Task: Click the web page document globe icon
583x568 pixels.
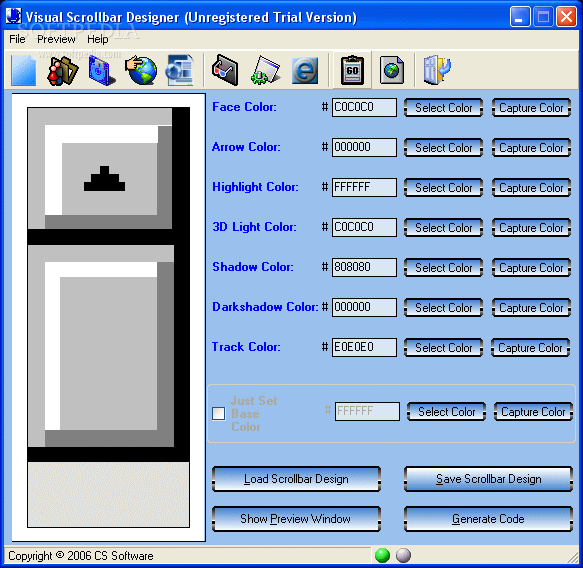Action: click(x=180, y=70)
